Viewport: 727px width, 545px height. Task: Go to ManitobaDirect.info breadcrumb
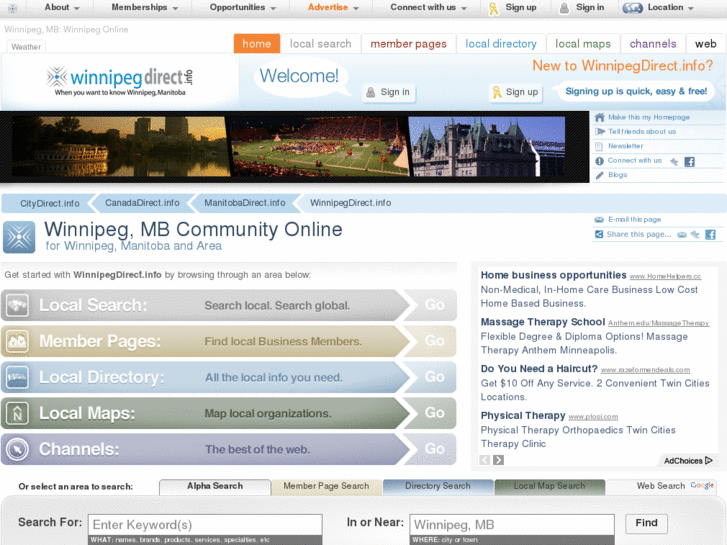[x=245, y=203]
